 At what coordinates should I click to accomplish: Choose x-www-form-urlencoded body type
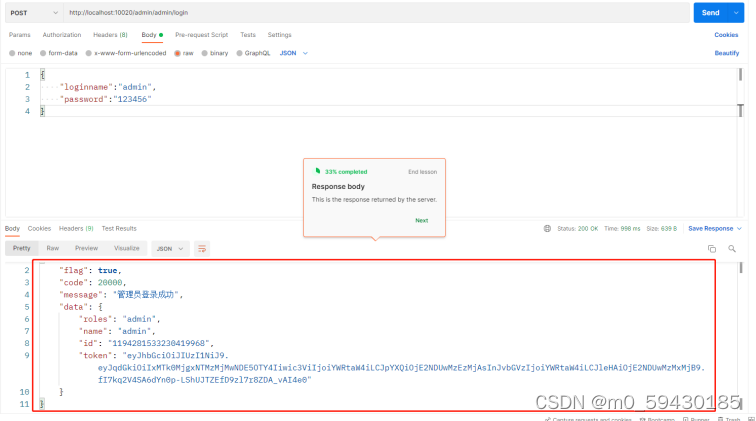[x=89, y=54]
